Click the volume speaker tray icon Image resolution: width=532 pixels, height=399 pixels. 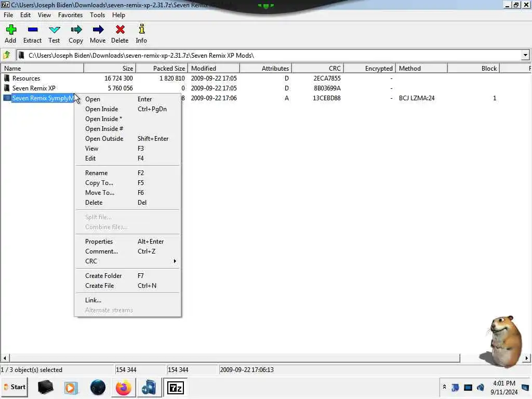tap(481, 387)
